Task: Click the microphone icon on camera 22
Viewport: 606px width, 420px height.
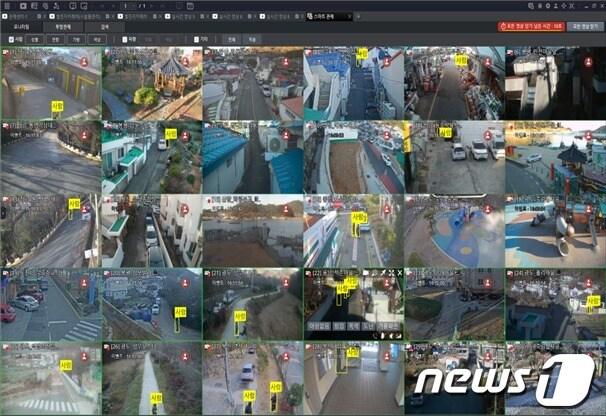Action: coord(383,335)
